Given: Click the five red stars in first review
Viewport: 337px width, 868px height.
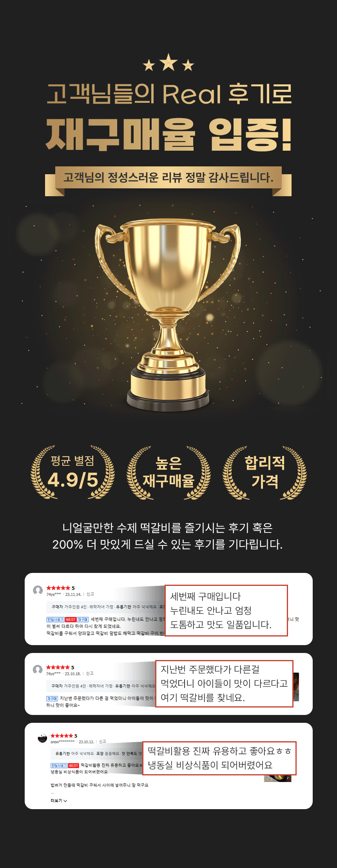Looking at the screenshot, I should pos(58,588).
